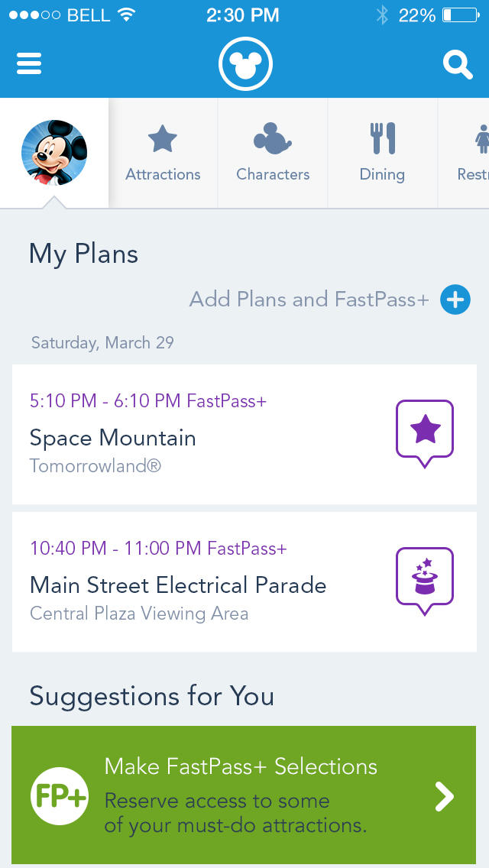The width and height of the screenshot is (489, 868).
Task: Open the Dining tab
Action: coord(382,154)
